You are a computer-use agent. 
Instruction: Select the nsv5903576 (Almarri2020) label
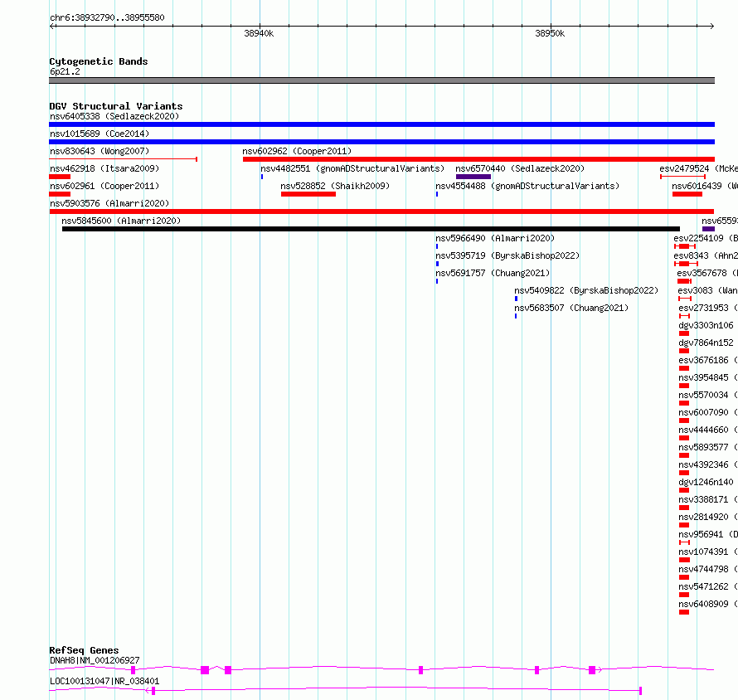tap(109, 203)
